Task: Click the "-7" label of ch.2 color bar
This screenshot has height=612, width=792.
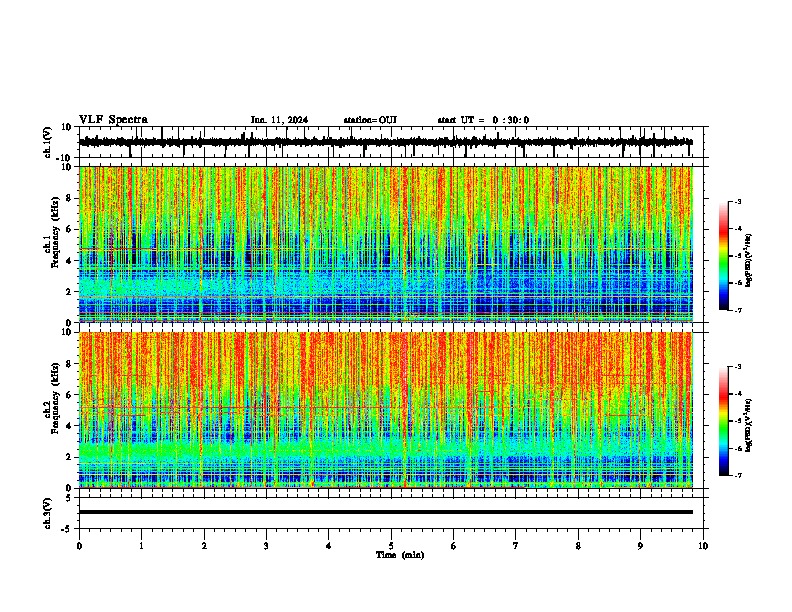Action: (737, 475)
